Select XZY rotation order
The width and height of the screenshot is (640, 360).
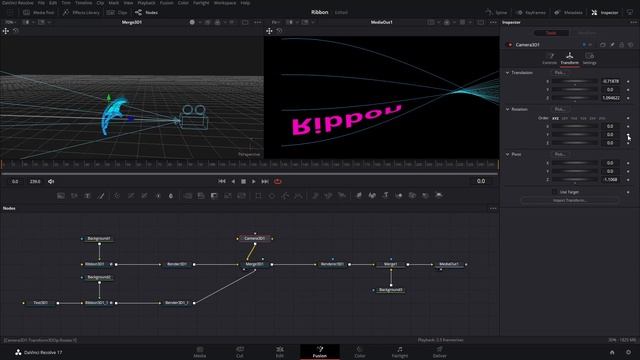565,118
